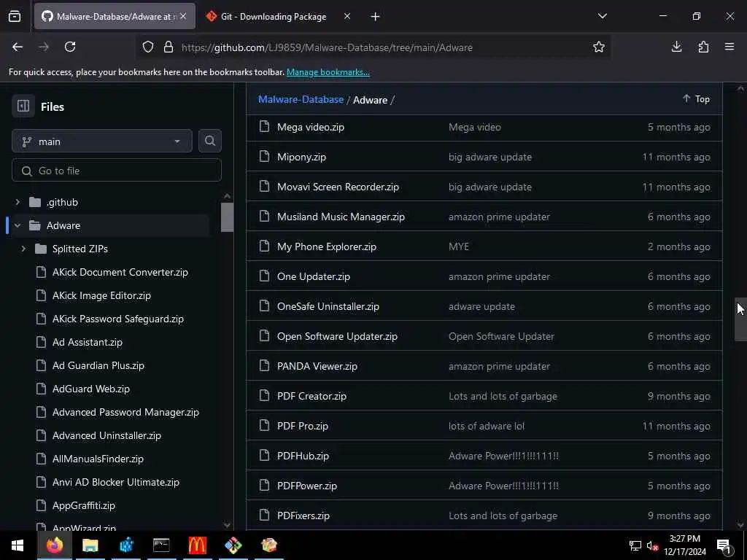Bookmark this page with star icon
747x560 pixels.
coord(599,47)
